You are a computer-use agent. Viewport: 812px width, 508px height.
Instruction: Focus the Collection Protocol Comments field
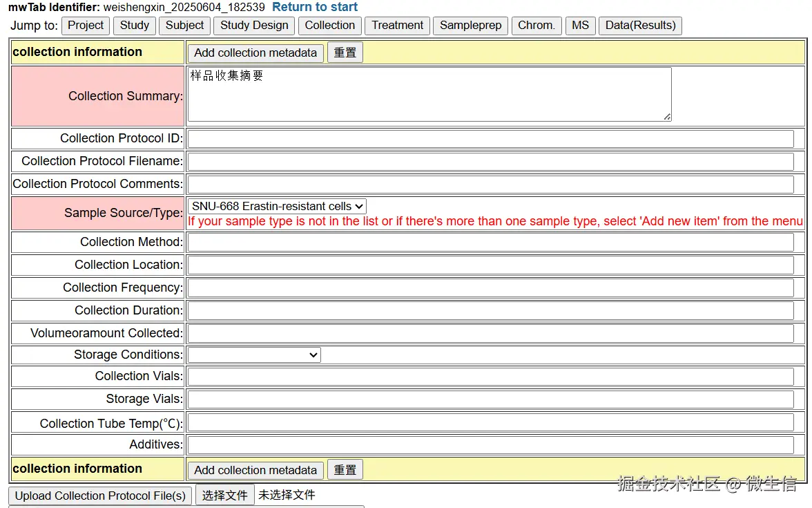pos(490,184)
